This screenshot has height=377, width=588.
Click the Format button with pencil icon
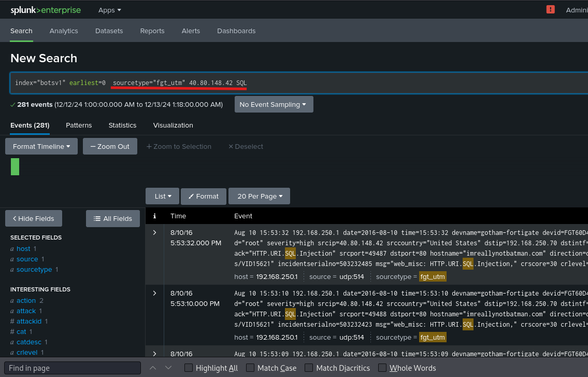coord(203,196)
